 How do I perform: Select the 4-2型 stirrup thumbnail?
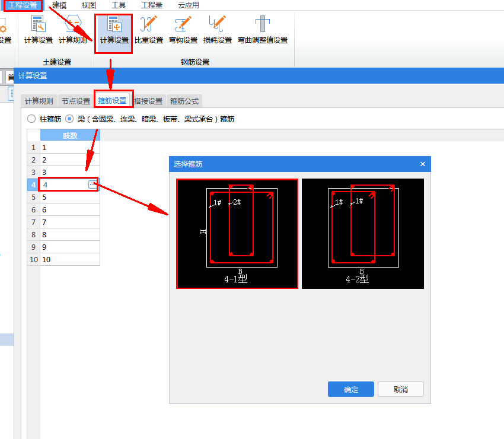coord(362,234)
